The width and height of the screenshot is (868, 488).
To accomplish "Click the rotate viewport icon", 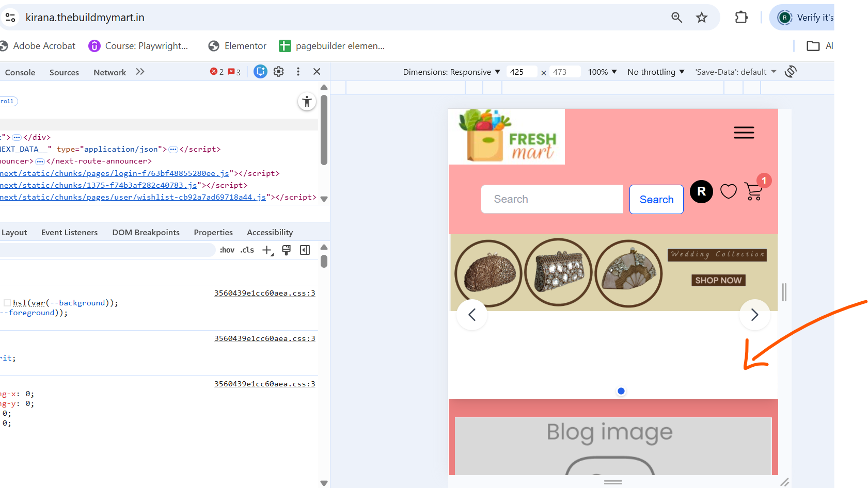I will tap(791, 72).
